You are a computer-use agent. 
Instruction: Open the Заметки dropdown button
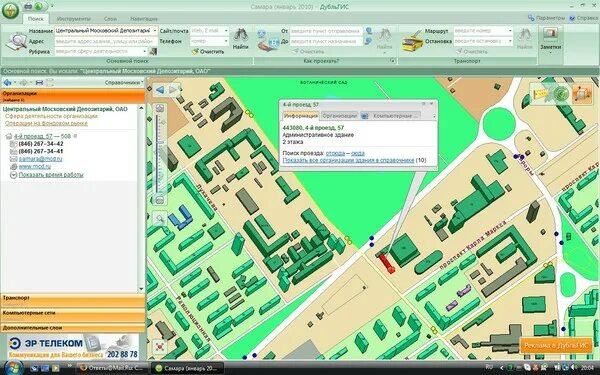(x=550, y=40)
